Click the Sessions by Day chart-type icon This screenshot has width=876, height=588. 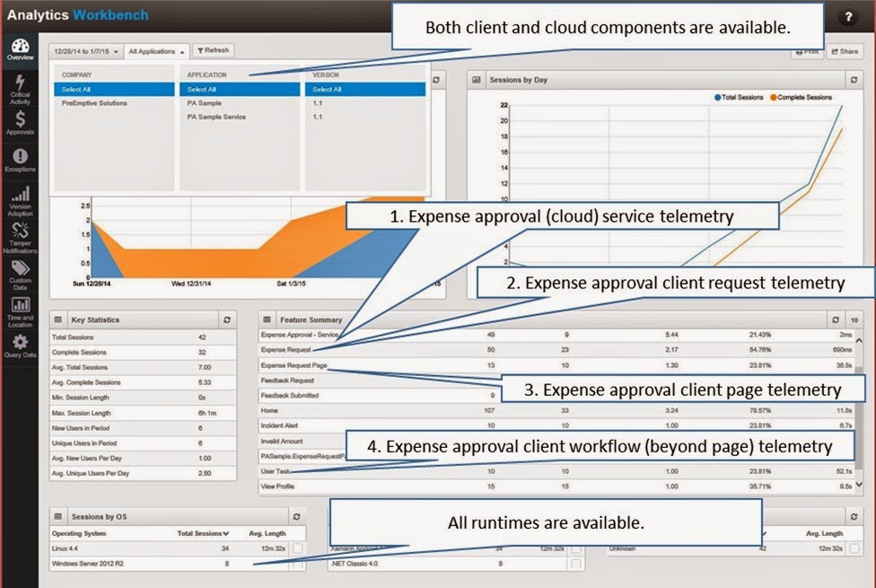click(x=477, y=80)
